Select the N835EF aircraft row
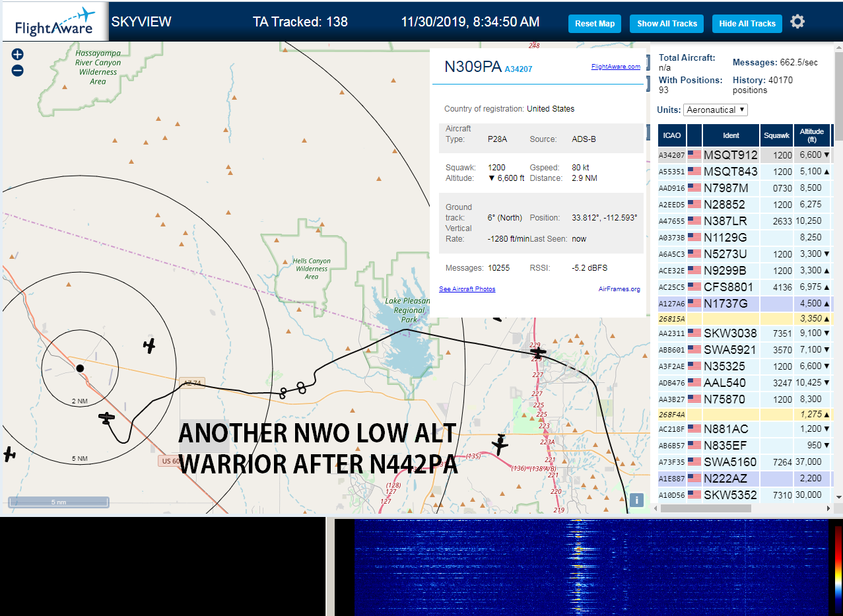Image resolution: width=843 pixels, height=616 pixels. pyautogui.click(x=745, y=445)
